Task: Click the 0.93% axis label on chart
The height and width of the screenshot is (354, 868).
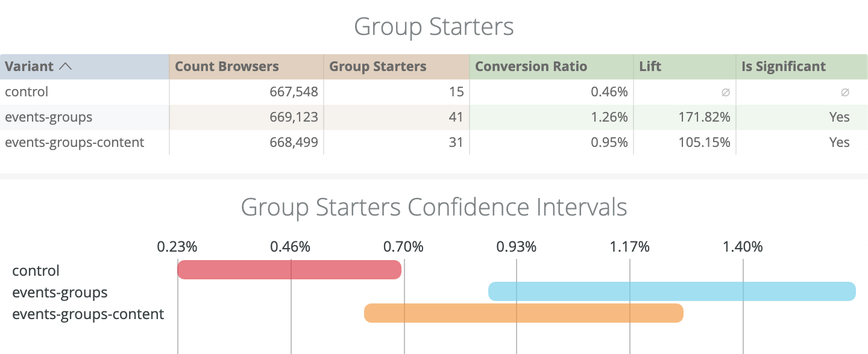Action: [x=516, y=247]
